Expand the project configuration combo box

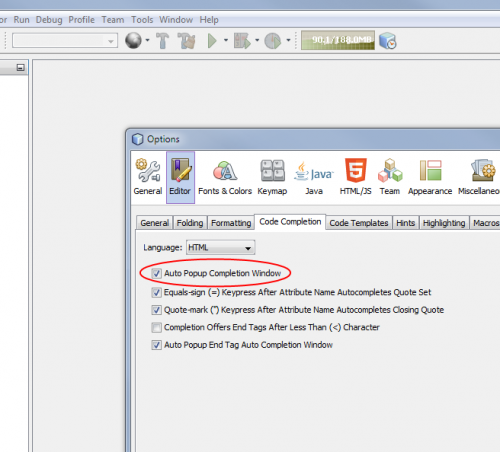point(65,41)
